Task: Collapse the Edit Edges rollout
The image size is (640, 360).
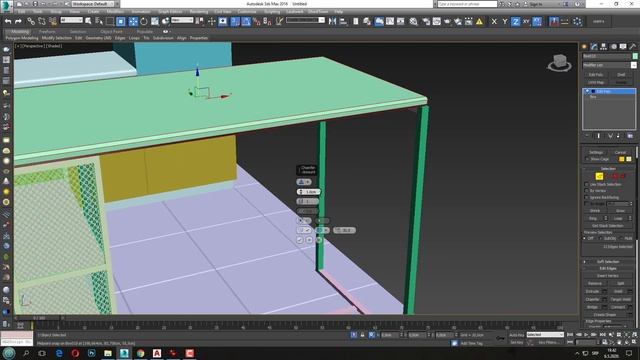Action: click(x=608, y=268)
